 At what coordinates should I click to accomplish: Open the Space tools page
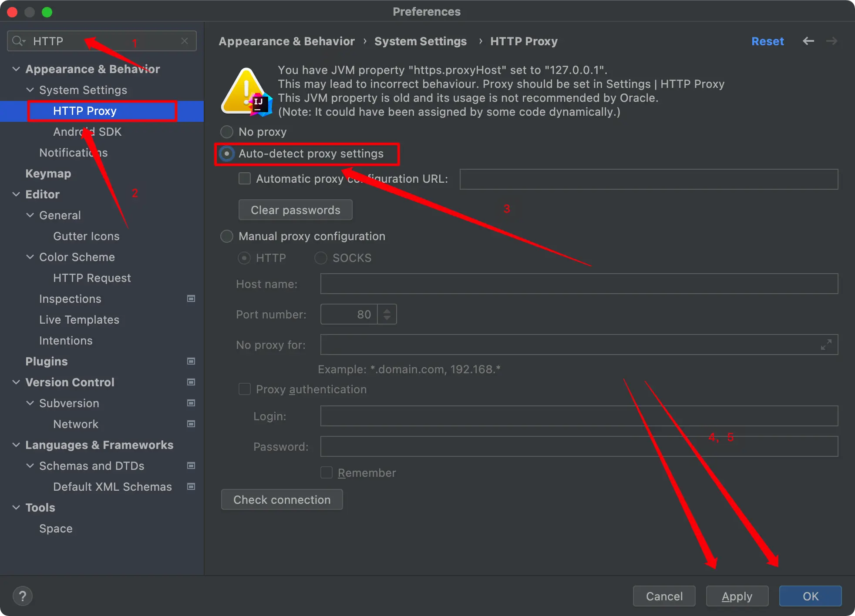(x=56, y=529)
